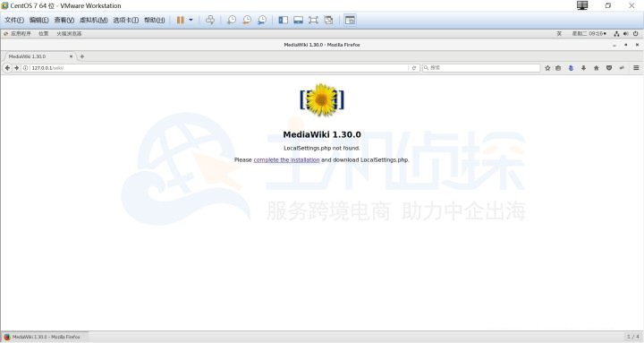The image size is (644, 343).
Task: Open the VMware multi-monitor icon in the title bar
Action: click(582, 5)
